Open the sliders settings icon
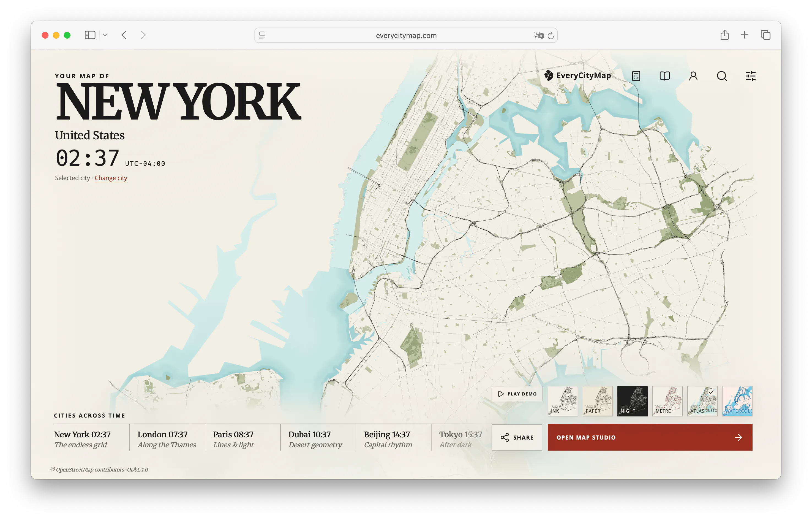812x520 pixels. 750,76
